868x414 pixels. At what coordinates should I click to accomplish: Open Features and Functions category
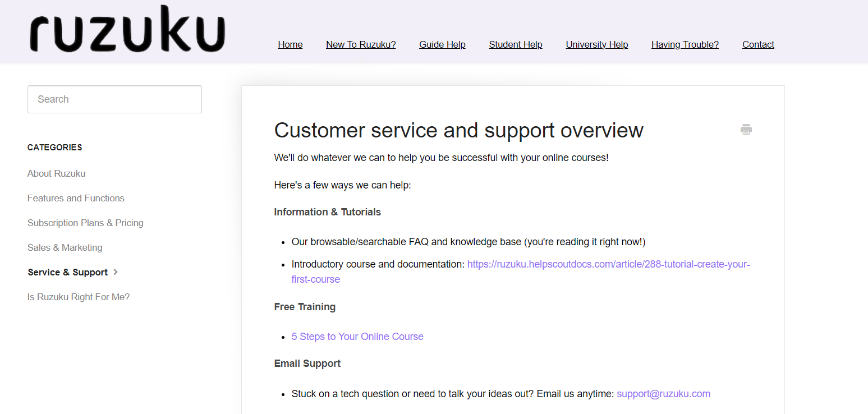[x=76, y=198]
